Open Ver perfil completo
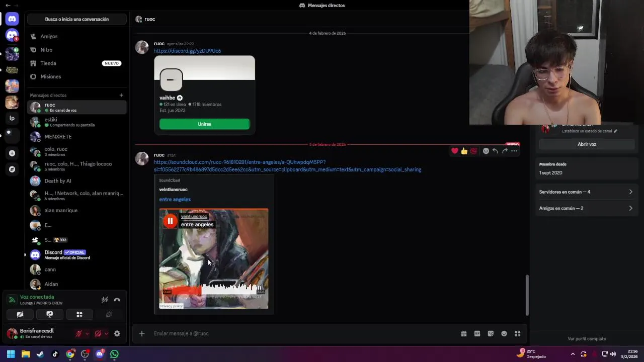Screen dimensions: 644x362 pos(587,339)
